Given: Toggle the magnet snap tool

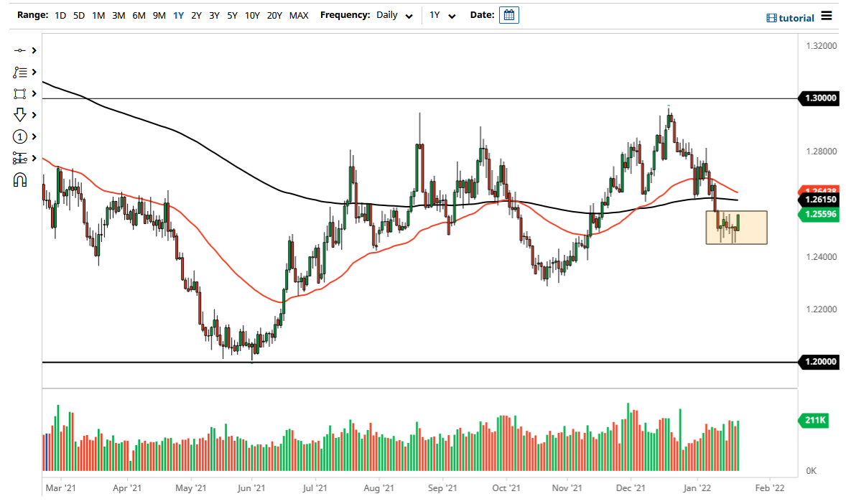Looking at the screenshot, I should click(20, 179).
